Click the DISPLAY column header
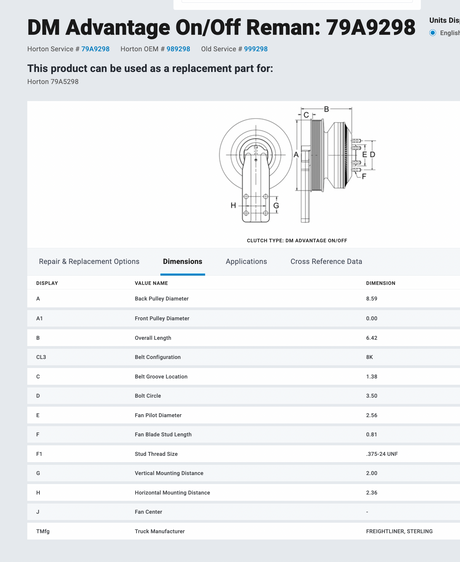This screenshot has width=460, height=562. (x=47, y=283)
